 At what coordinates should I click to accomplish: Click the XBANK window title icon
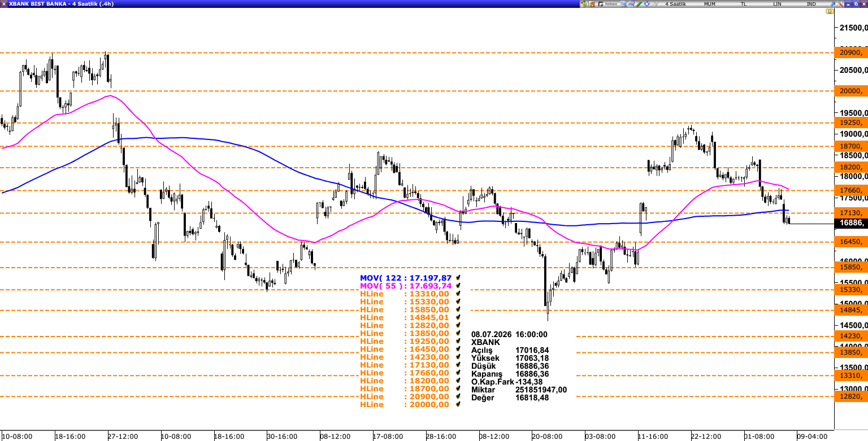[5, 4]
